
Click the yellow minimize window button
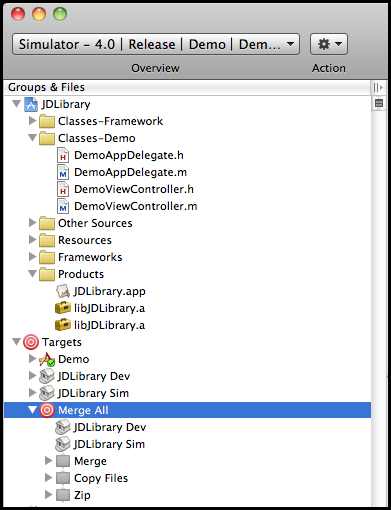point(39,14)
